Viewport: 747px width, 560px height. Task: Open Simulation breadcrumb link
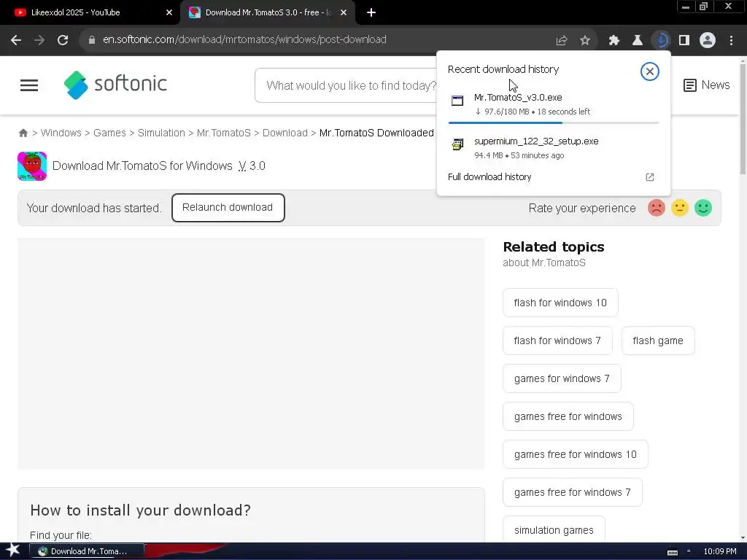coord(161,133)
